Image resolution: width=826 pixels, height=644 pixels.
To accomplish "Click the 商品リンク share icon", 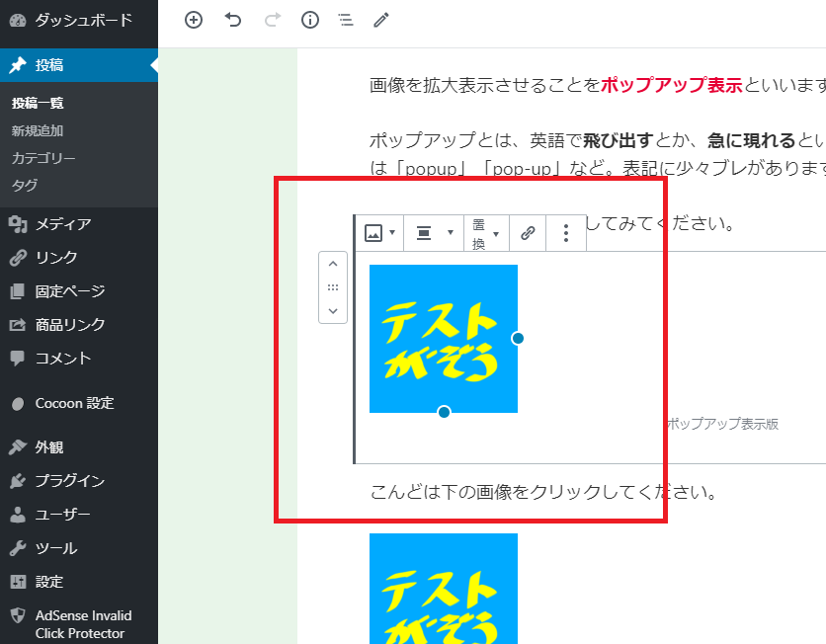I will pos(18,325).
